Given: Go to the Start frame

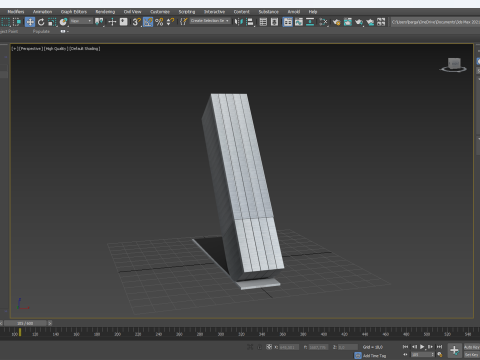Looking at the screenshot, I should tap(405, 347).
